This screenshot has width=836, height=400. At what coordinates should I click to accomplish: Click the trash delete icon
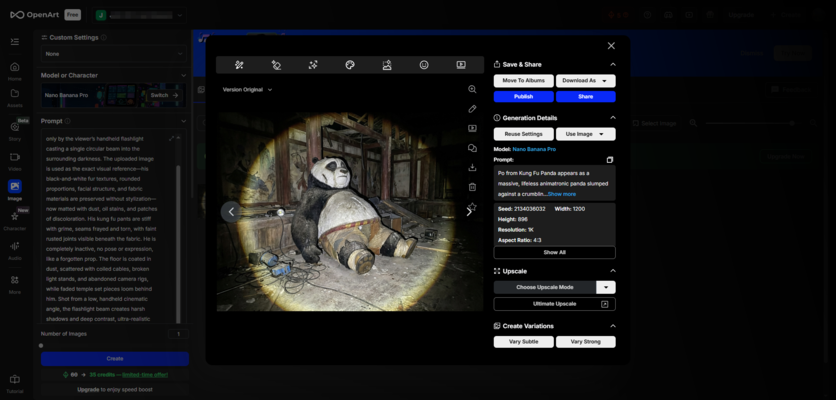472,187
